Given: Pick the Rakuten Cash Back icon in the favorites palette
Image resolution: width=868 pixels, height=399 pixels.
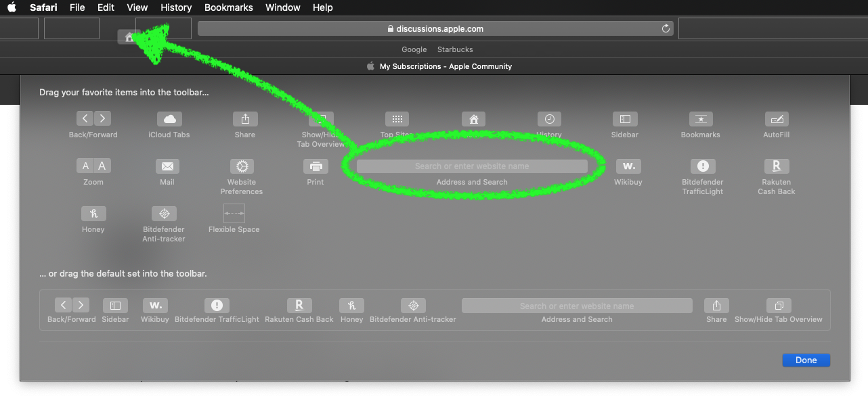Looking at the screenshot, I should pyautogui.click(x=777, y=166).
